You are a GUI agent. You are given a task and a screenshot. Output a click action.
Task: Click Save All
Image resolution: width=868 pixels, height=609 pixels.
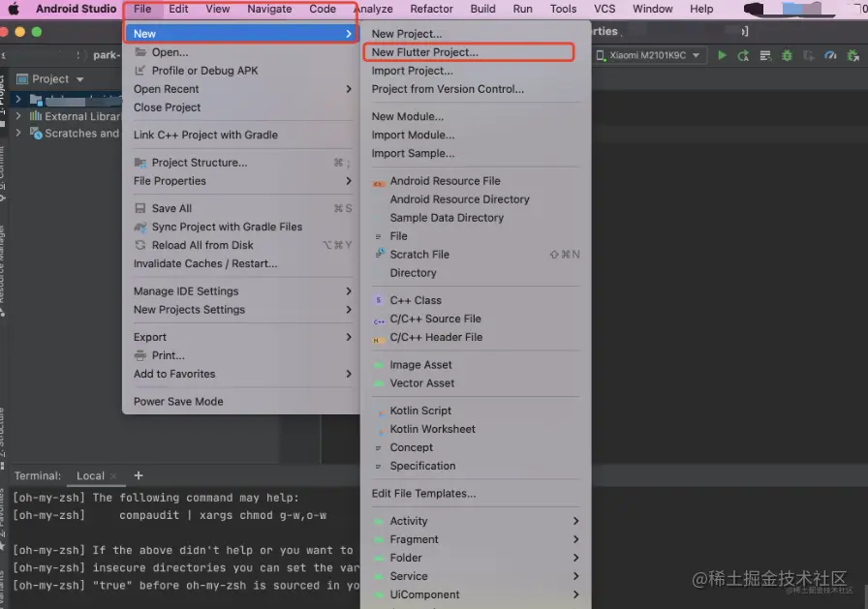(242, 208)
